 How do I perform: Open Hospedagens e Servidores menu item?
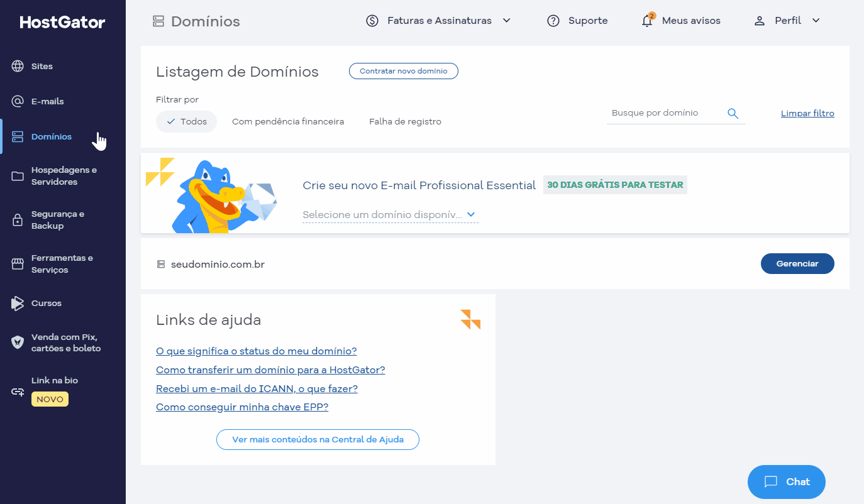click(63, 176)
